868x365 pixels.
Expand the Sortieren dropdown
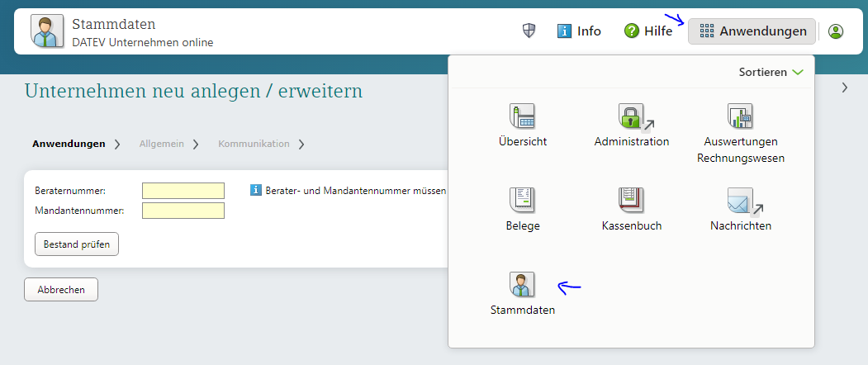tap(771, 73)
